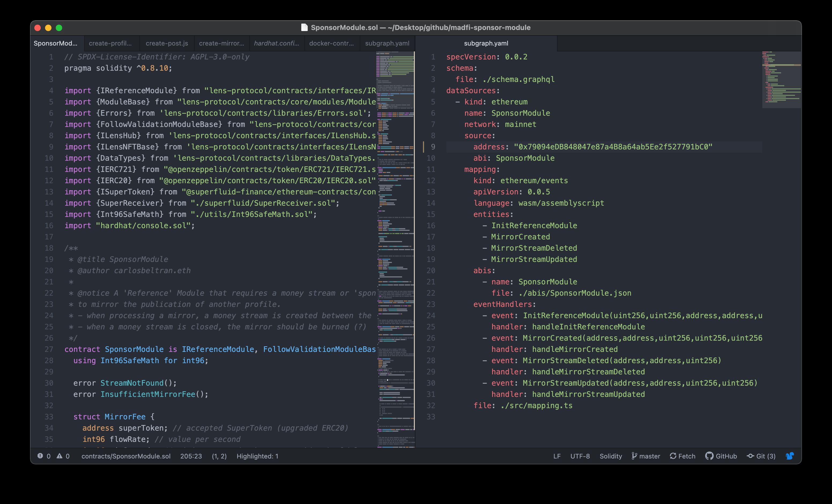
Task: Open the hardhat.confi... tab
Action: click(x=277, y=43)
